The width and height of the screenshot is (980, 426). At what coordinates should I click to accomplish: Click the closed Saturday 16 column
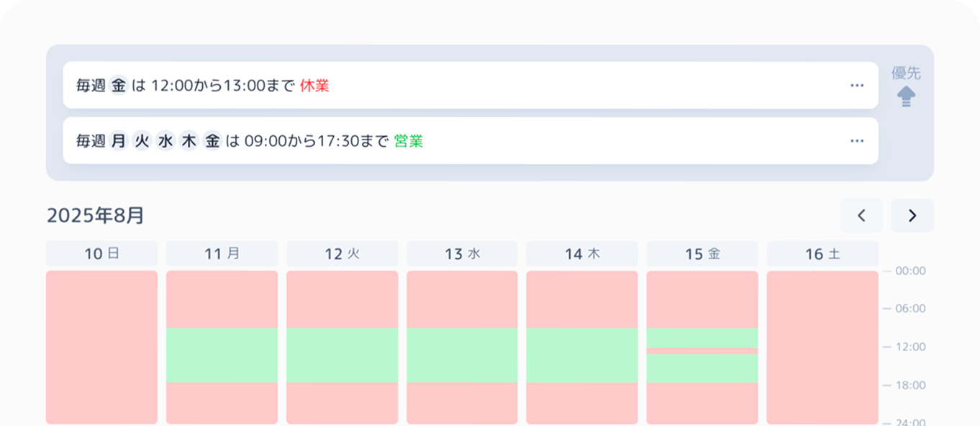[x=822, y=347]
